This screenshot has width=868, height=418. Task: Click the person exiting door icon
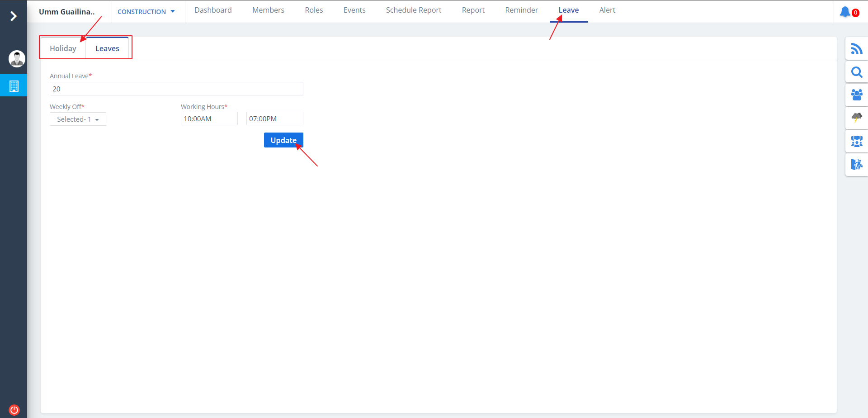click(x=856, y=164)
